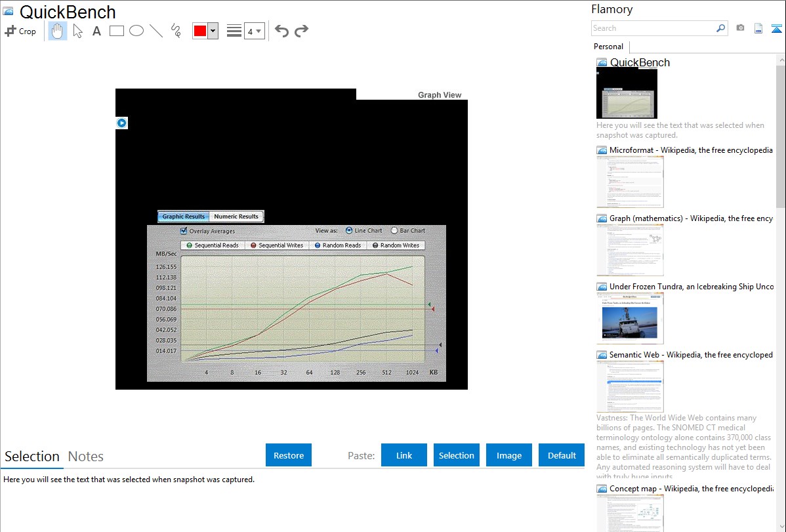Click the green average marker on chart
This screenshot has width=786, height=532.
[x=429, y=304]
